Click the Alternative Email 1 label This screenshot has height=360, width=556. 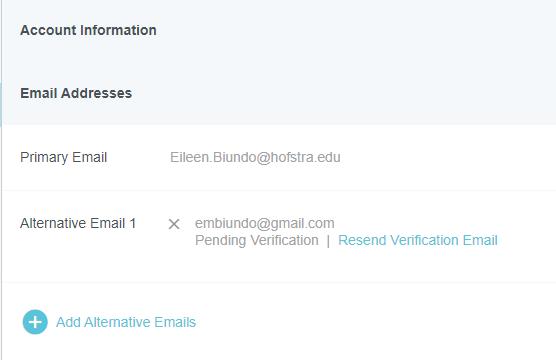(x=78, y=223)
